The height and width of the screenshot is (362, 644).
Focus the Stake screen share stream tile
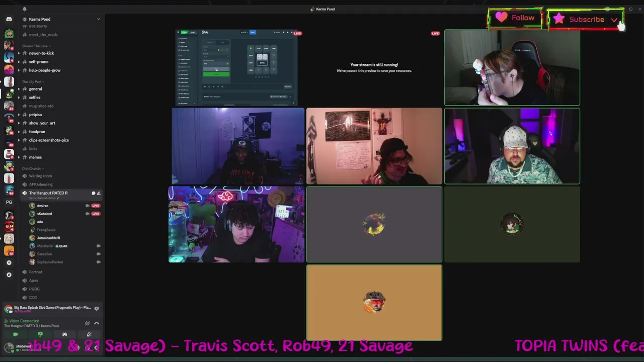(x=237, y=67)
